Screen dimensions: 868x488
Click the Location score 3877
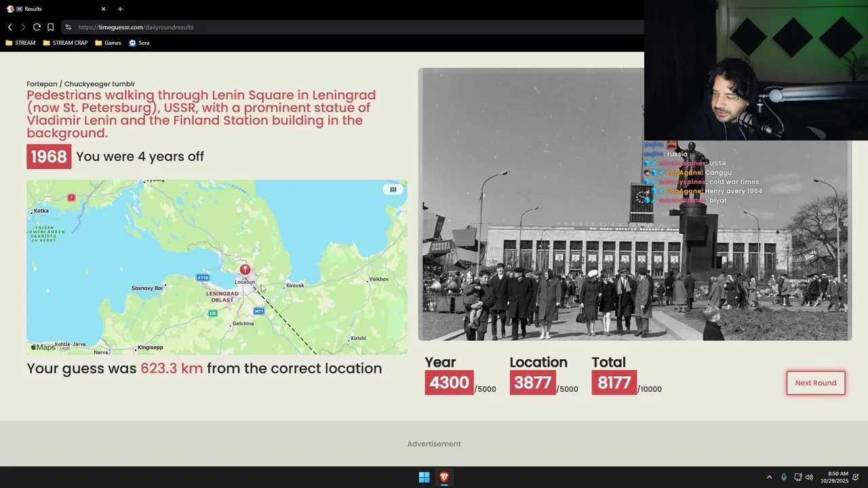[x=533, y=382]
